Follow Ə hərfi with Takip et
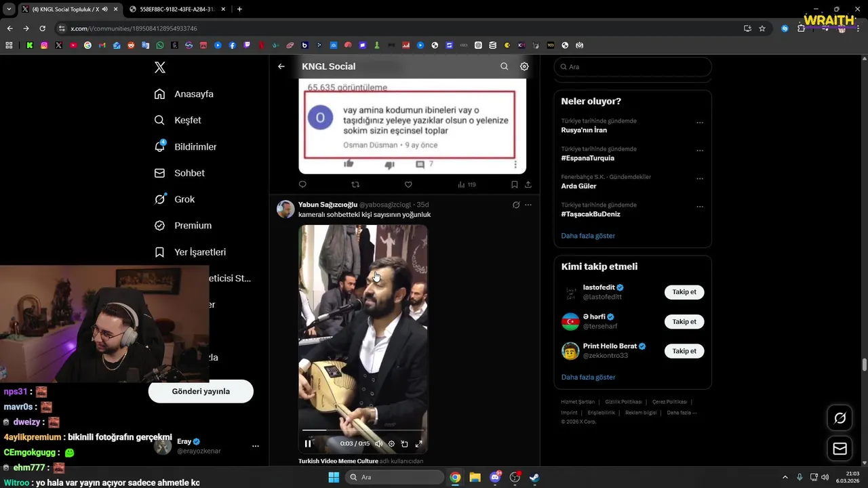 pyautogui.click(x=684, y=321)
